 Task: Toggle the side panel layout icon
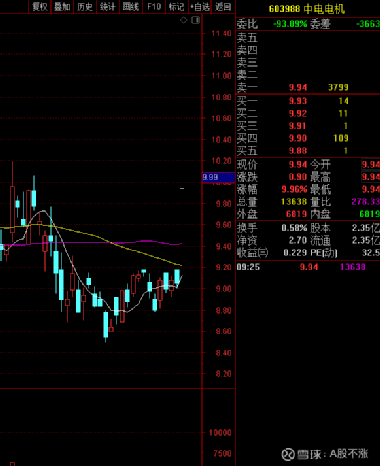(196, 20)
